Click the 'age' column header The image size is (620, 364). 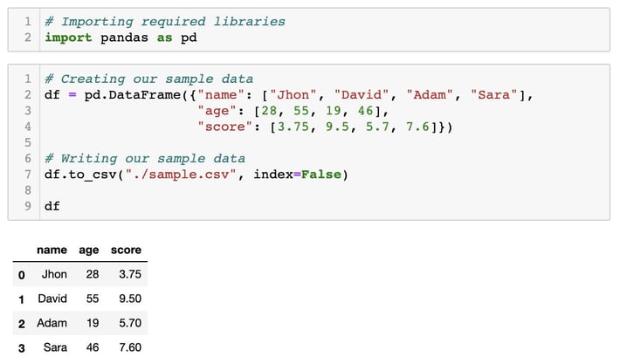click(x=88, y=251)
